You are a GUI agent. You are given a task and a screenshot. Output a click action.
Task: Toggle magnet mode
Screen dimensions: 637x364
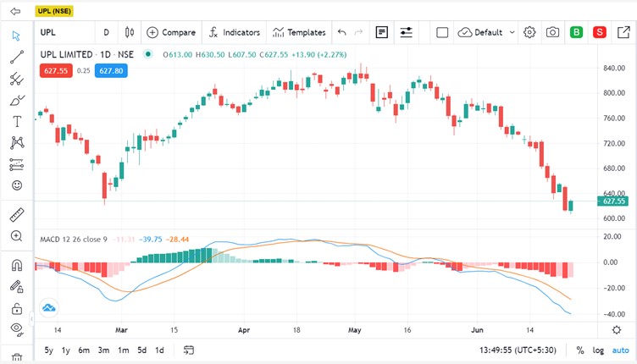tap(17, 266)
